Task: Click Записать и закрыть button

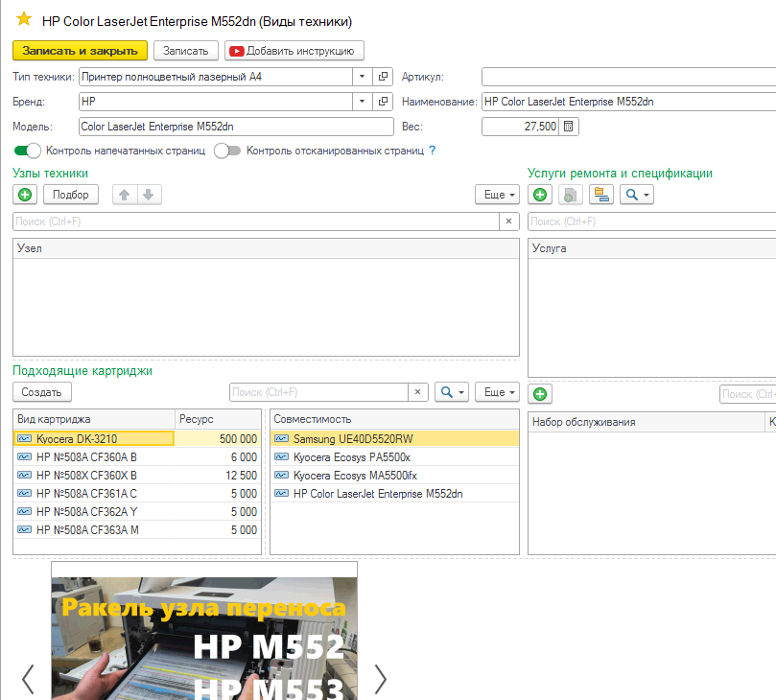Action: point(81,51)
